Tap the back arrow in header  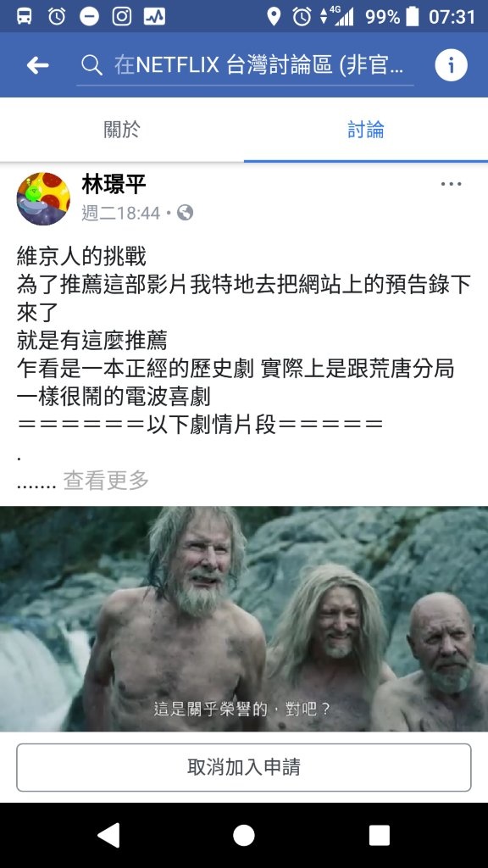37,65
